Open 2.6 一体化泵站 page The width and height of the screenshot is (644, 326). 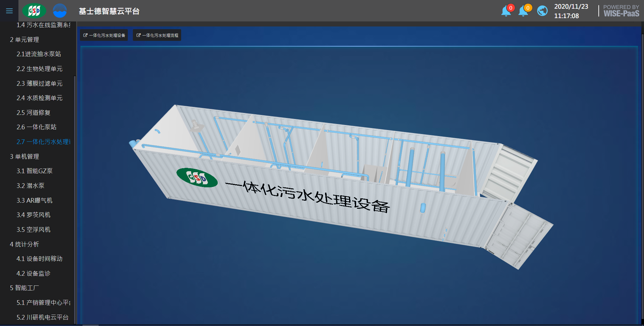click(37, 127)
